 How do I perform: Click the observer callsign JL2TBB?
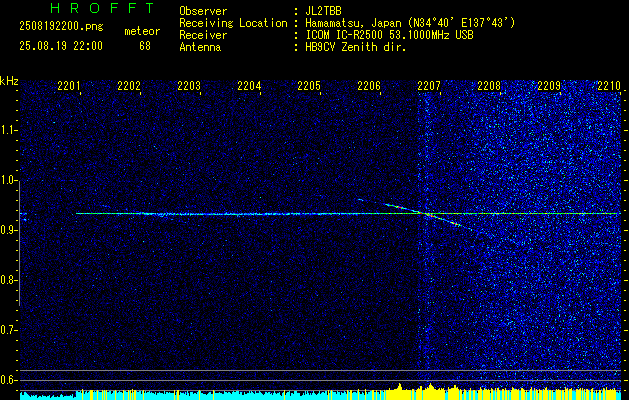323,11
